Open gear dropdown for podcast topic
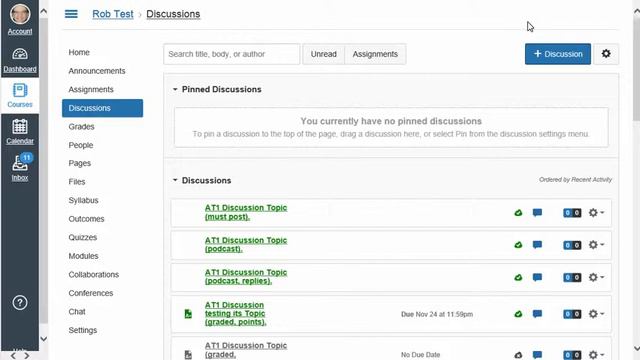Viewport: 640px width, 360px height. coord(596,245)
